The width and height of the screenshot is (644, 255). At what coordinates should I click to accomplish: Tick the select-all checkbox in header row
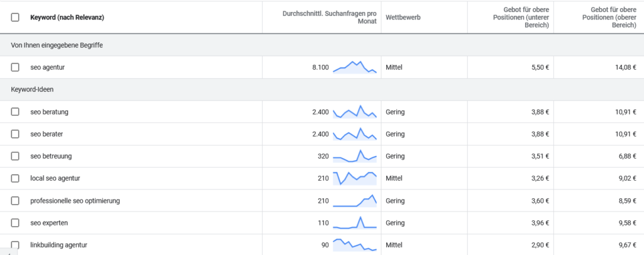point(15,18)
